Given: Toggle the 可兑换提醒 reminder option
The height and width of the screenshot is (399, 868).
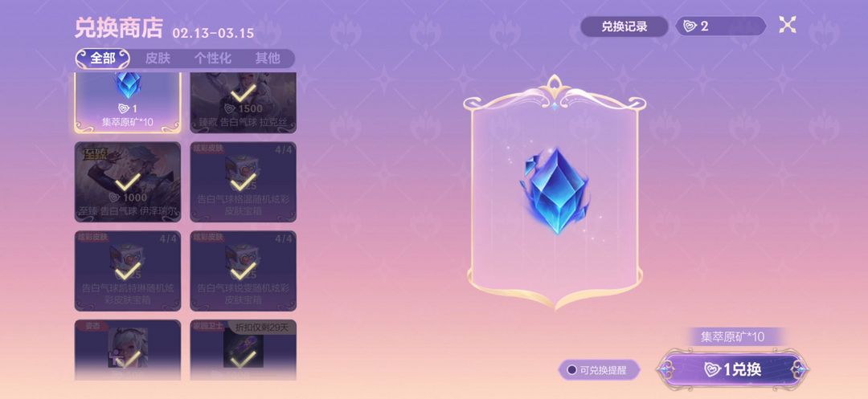Looking at the screenshot, I should click(599, 370).
